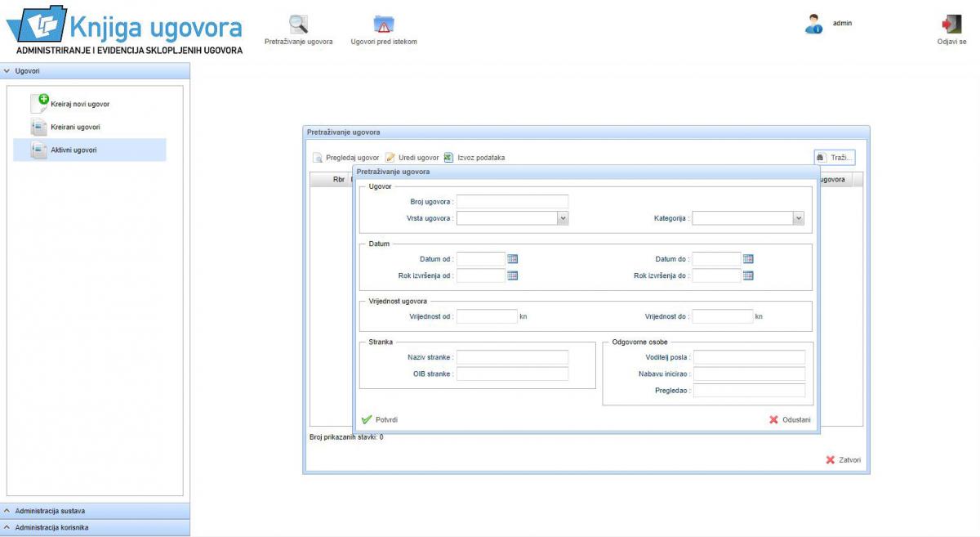Open calendar picker for Datum od
Image resolution: width=980 pixels, height=537 pixels.
tap(513, 259)
